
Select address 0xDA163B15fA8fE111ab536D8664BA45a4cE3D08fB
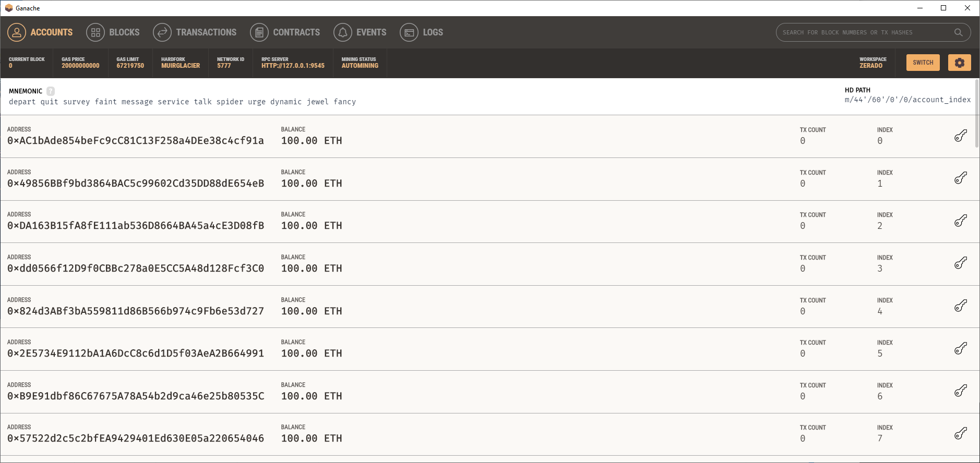tap(136, 226)
